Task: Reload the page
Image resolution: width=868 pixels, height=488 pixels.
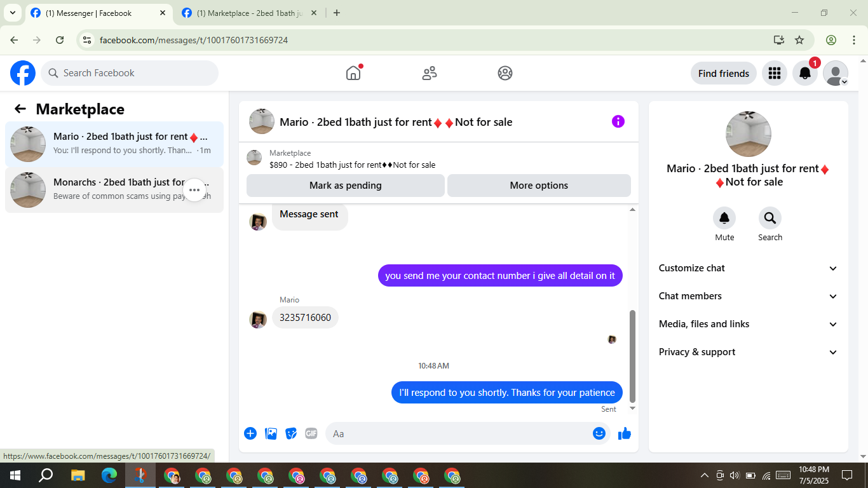Action: [60, 40]
